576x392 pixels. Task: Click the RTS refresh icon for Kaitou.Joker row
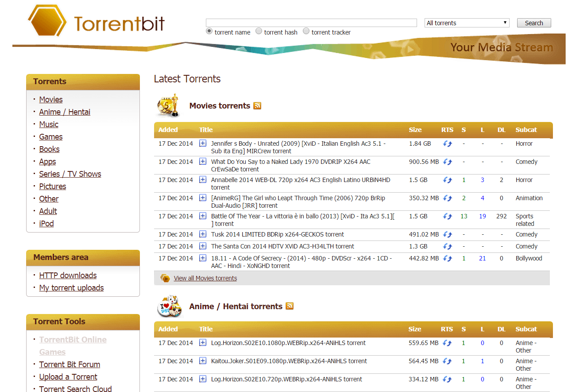(x=448, y=361)
